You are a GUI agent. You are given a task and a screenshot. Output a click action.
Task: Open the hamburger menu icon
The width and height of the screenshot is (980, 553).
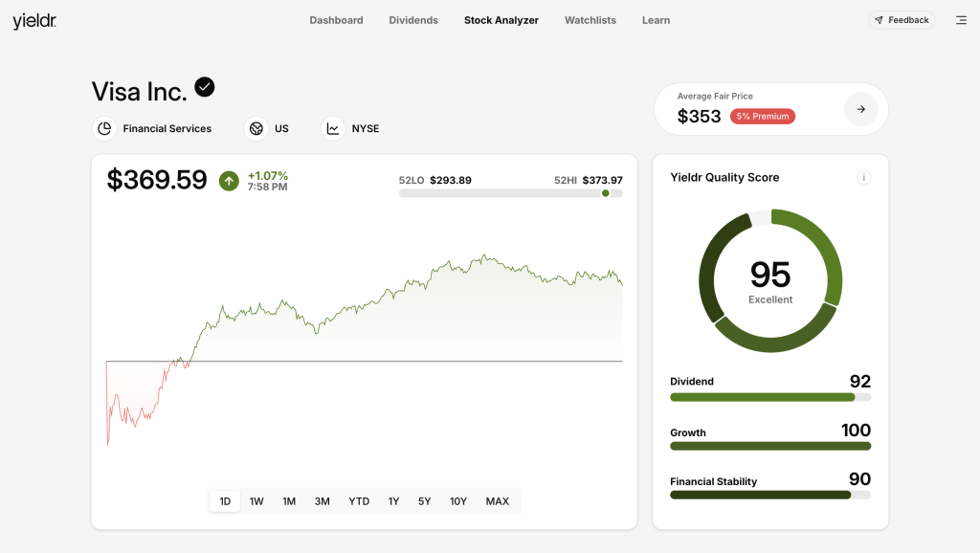click(x=961, y=21)
